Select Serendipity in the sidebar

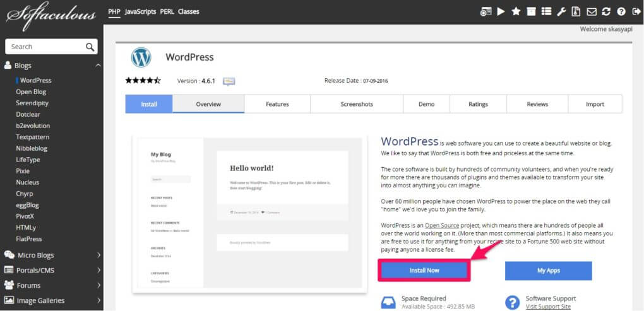(x=32, y=103)
